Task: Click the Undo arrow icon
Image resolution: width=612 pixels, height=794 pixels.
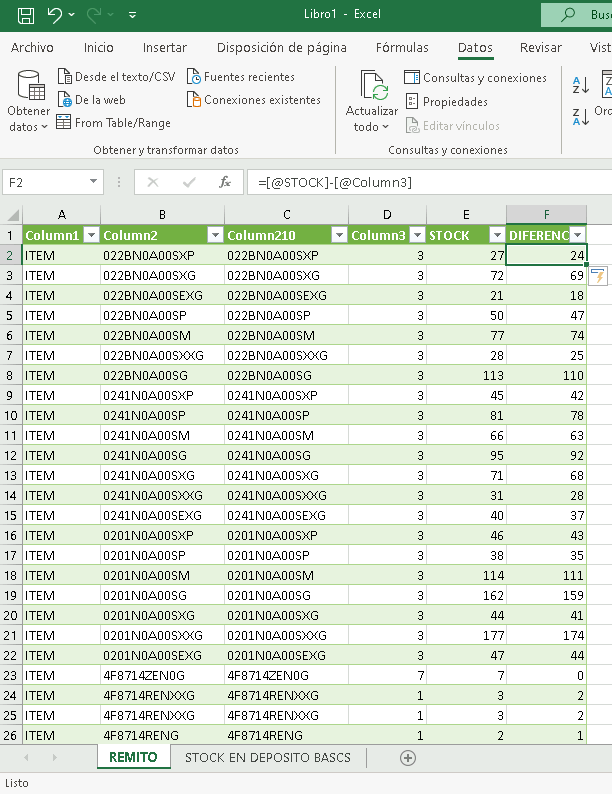Action: pos(55,15)
